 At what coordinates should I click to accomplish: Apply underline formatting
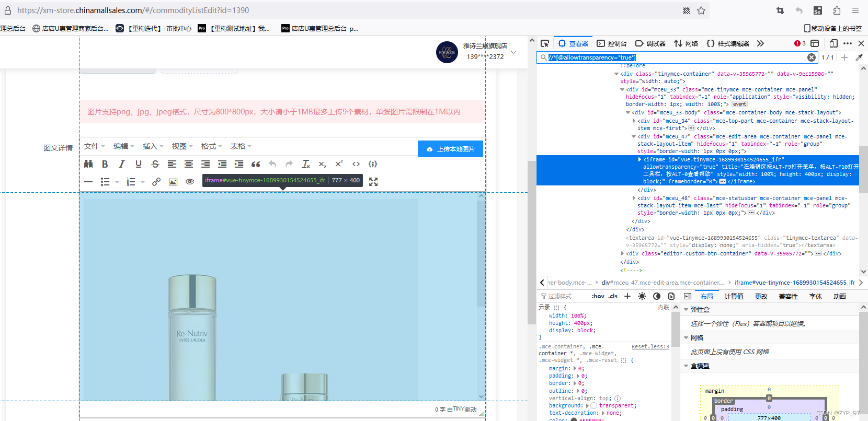coord(139,164)
